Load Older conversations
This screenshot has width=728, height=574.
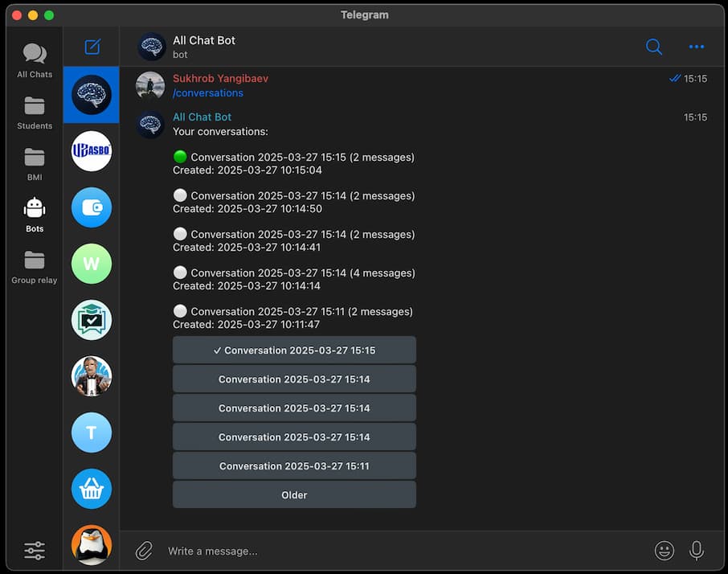[294, 494]
